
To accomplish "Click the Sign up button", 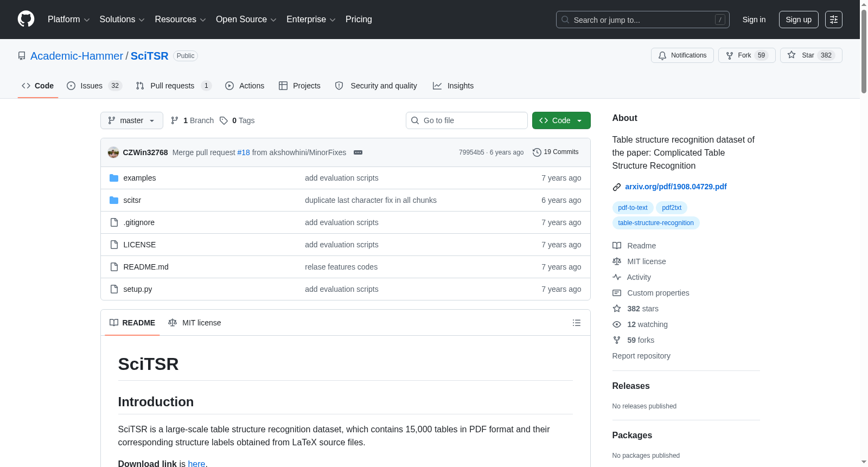I will click(799, 20).
